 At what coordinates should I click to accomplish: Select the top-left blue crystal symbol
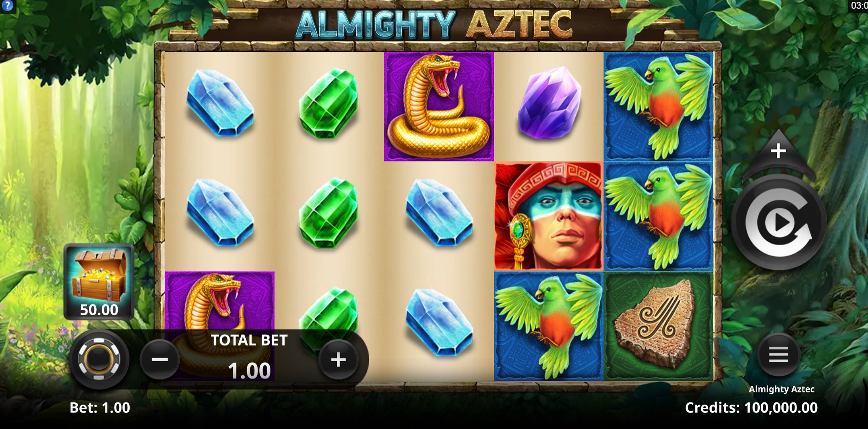tap(220, 103)
